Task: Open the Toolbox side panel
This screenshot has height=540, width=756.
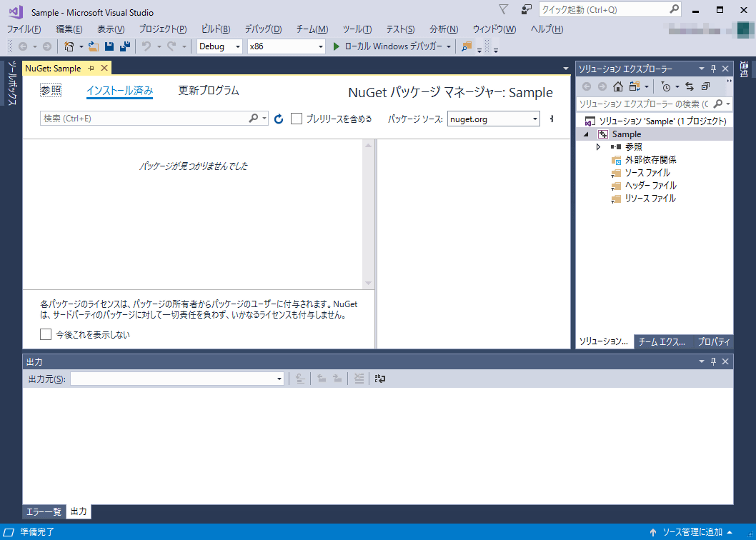Action: (13, 83)
